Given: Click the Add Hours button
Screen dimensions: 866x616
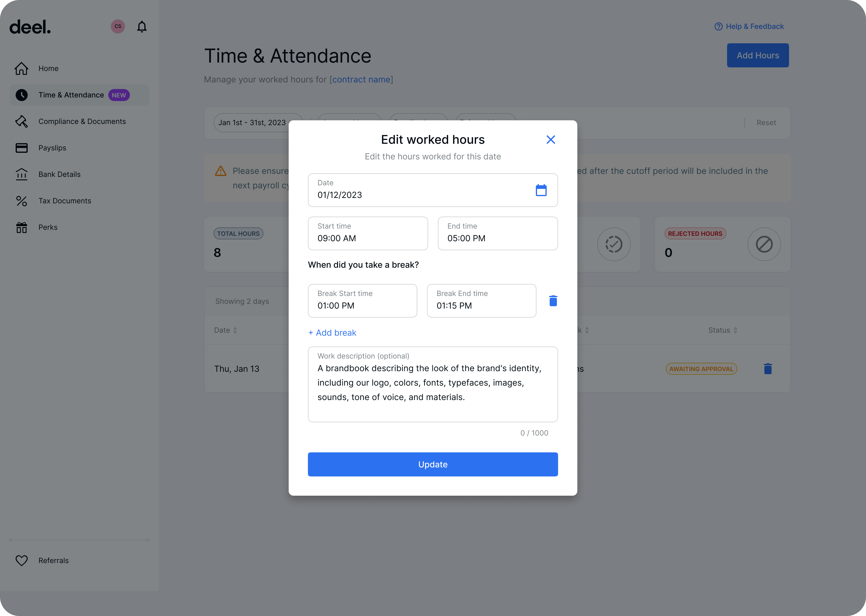Looking at the screenshot, I should pos(757,55).
